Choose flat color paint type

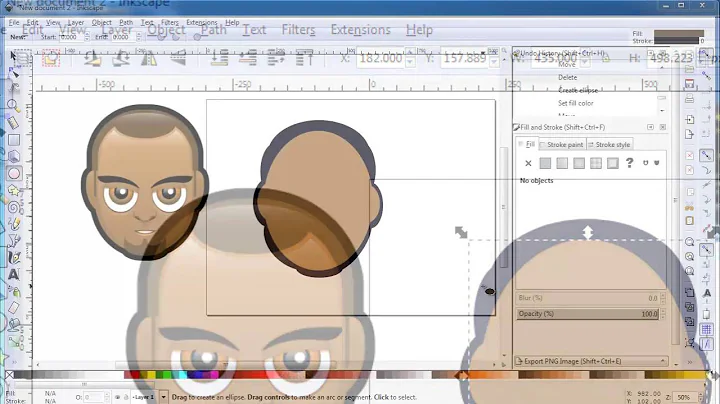coord(545,163)
